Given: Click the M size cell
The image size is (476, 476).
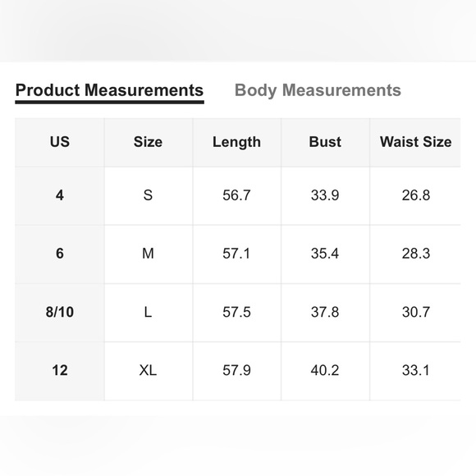Looking at the screenshot, I should click(x=148, y=254).
